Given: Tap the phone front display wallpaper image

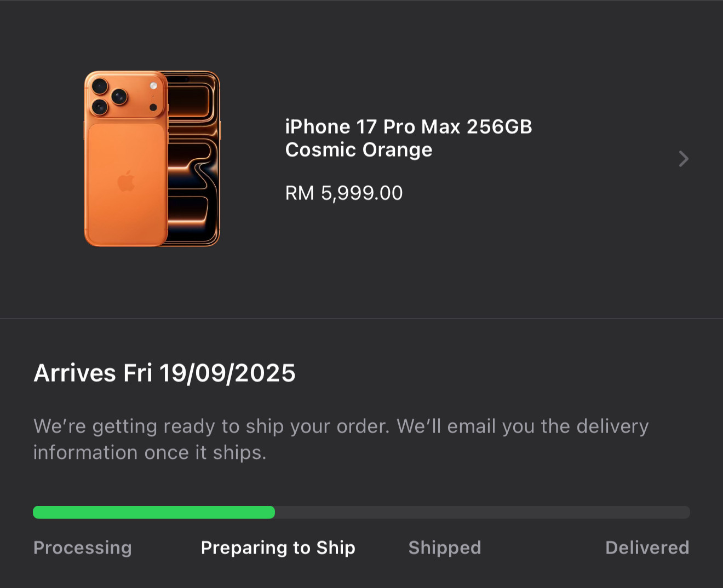Looking at the screenshot, I should [193, 159].
